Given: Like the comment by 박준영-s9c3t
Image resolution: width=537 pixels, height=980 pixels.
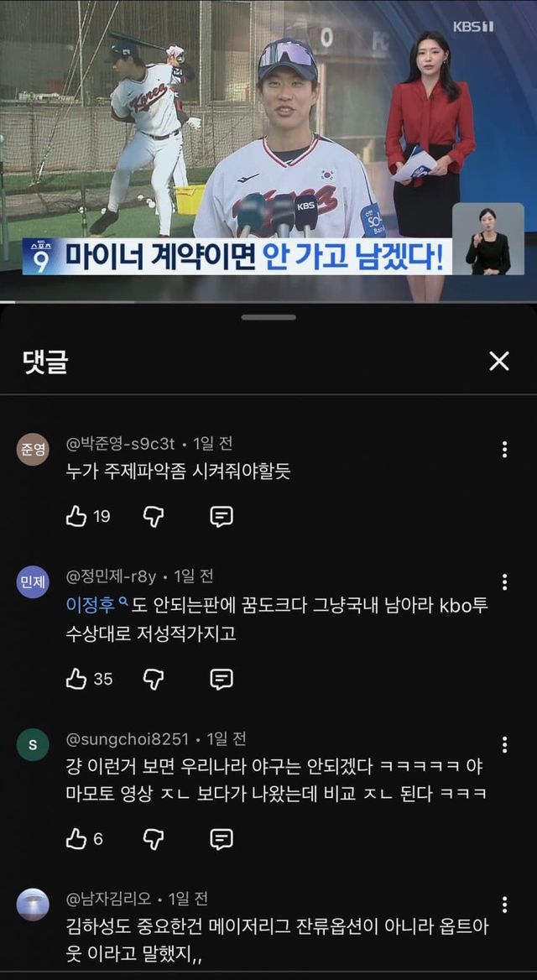Looking at the screenshot, I should pos(76,516).
